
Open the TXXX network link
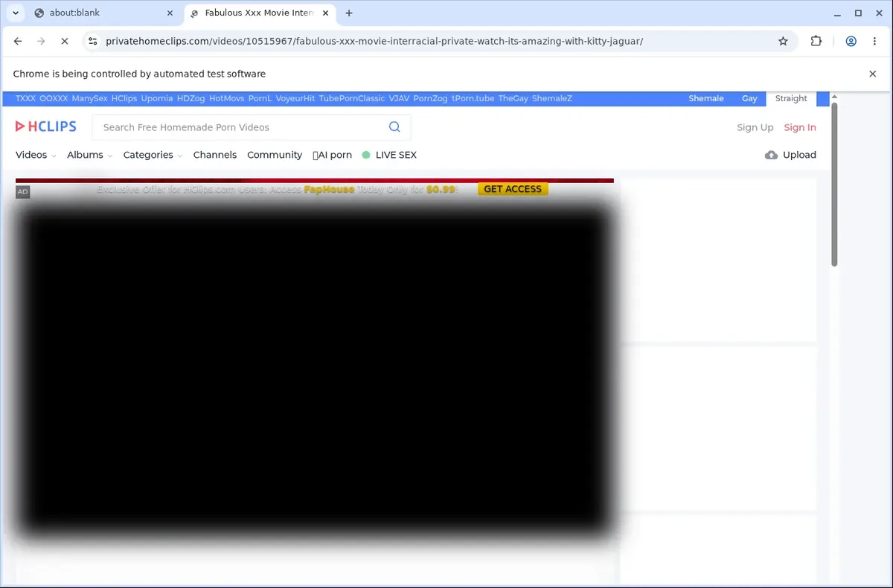tap(25, 98)
